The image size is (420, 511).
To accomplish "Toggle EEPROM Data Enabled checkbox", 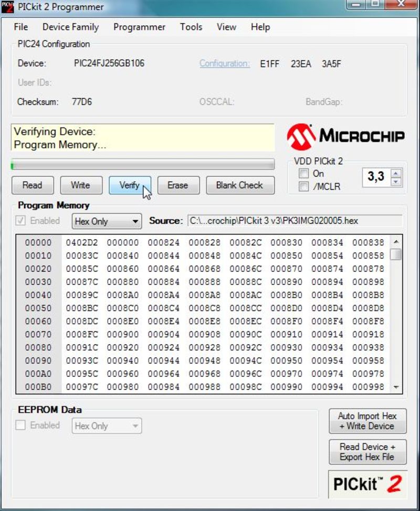I will pos(20,425).
